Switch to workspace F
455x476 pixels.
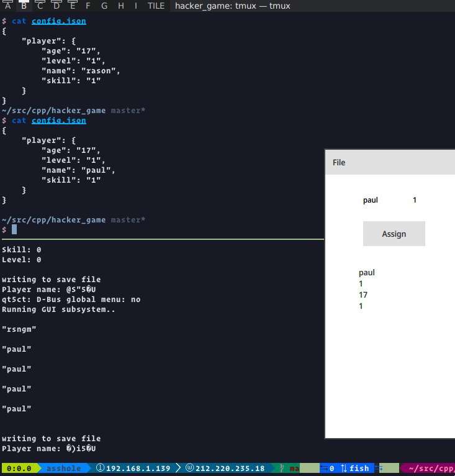[88, 6]
